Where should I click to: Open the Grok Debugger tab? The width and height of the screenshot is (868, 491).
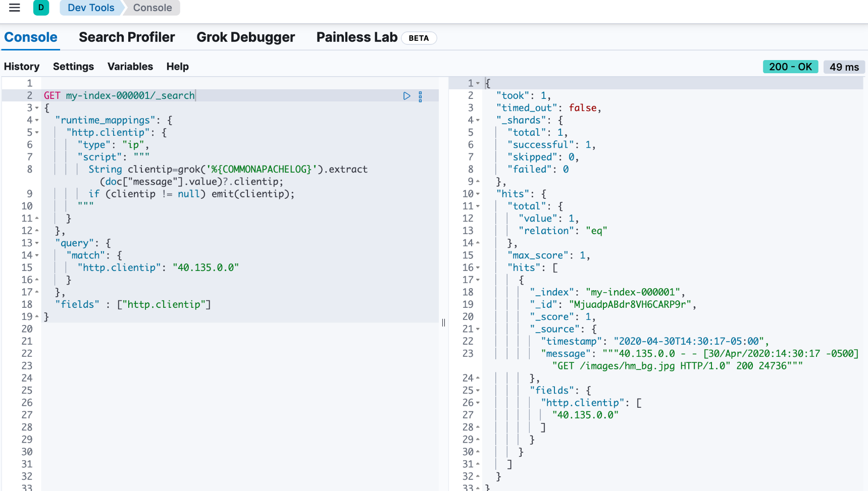pyautogui.click(x=245, y=37)
